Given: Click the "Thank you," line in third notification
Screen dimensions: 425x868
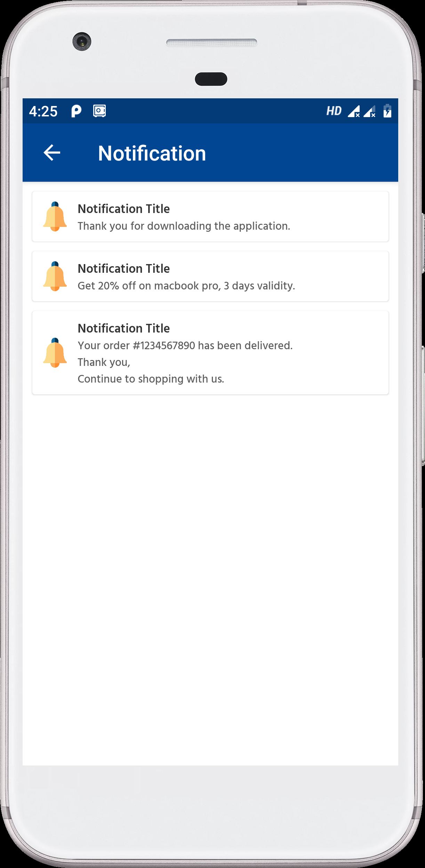Looking at the screenshot, I should [104, 362].
